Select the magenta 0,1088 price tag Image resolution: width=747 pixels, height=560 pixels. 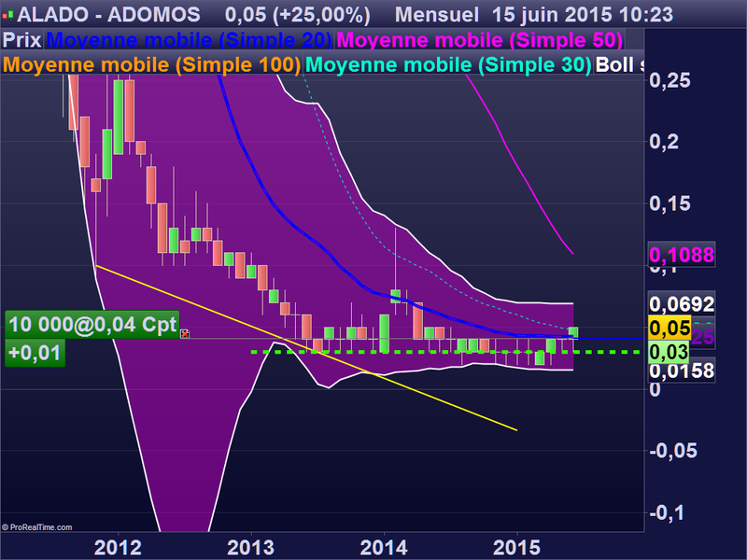(682, 255)
